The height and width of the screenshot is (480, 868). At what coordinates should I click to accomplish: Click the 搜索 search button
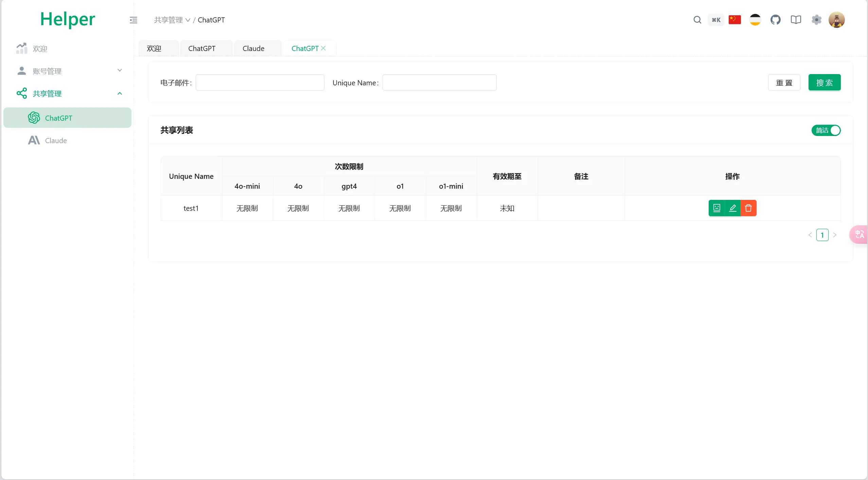825,82
